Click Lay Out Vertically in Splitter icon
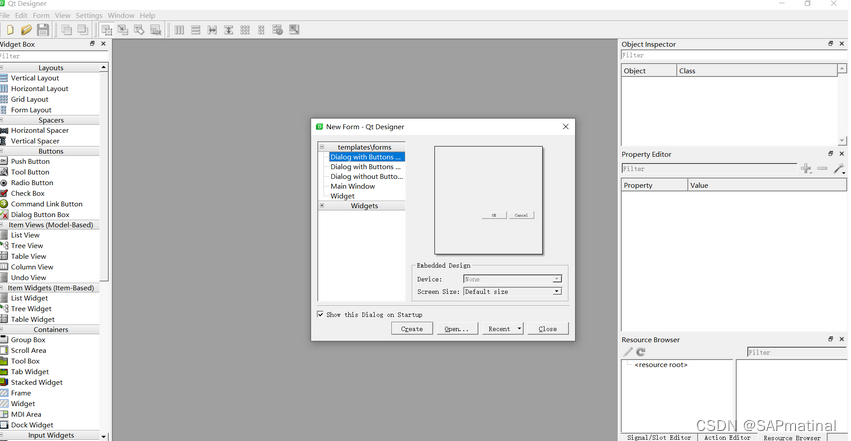Screen dimensions: 851x441 [228, 30]
